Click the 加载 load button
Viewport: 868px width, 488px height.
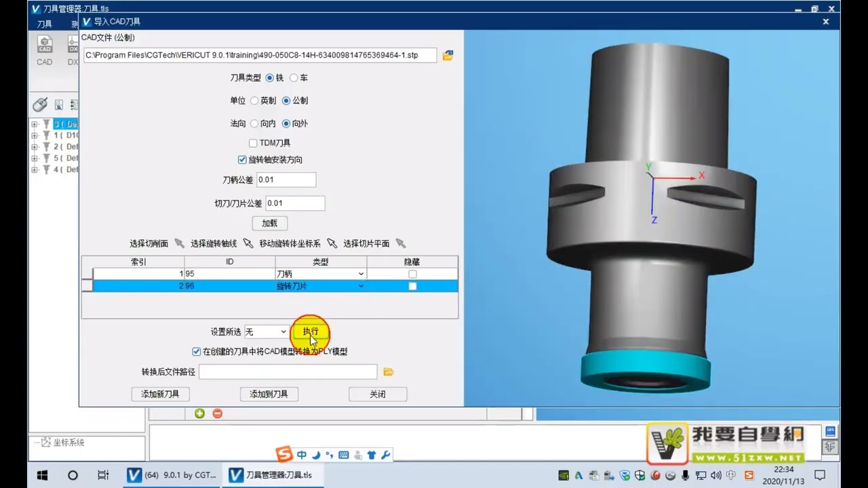pos(270,223)
